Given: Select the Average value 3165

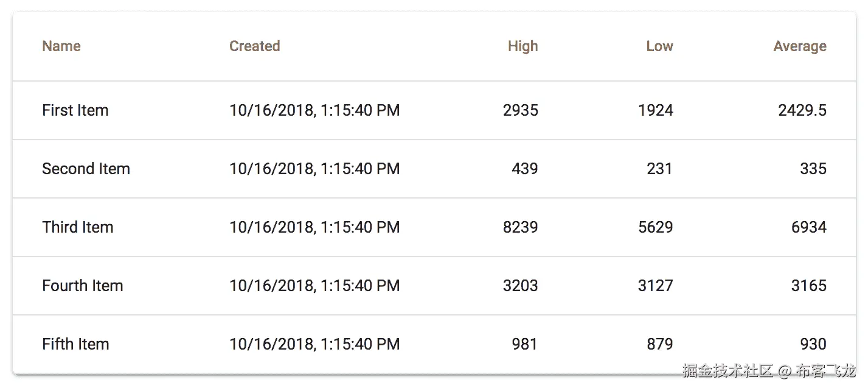Looking at the screenshot, I should (808, 286).
